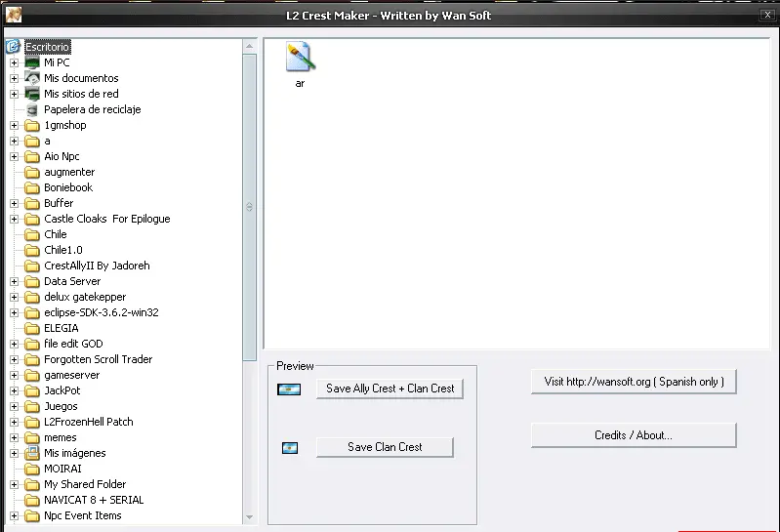Expand the 1gmshop folder node

14,125
